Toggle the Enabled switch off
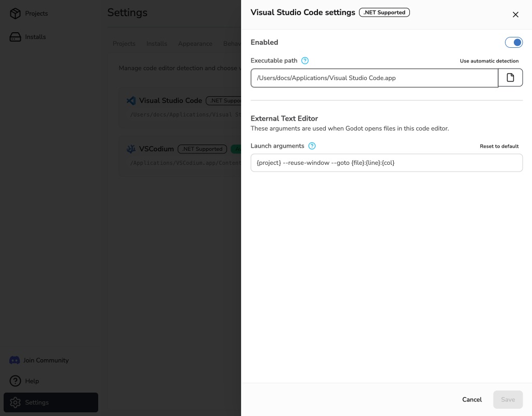The image size is (532, 416). (514, 43)
